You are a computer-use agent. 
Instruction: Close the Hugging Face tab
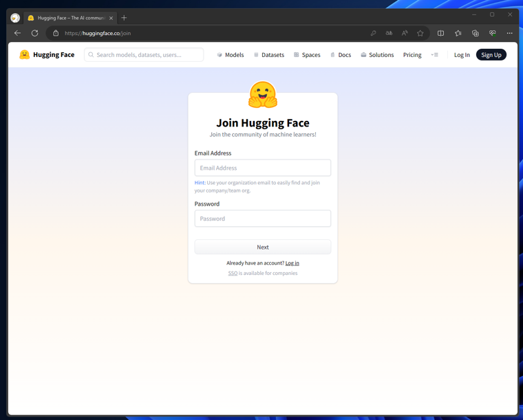point(111,18)
